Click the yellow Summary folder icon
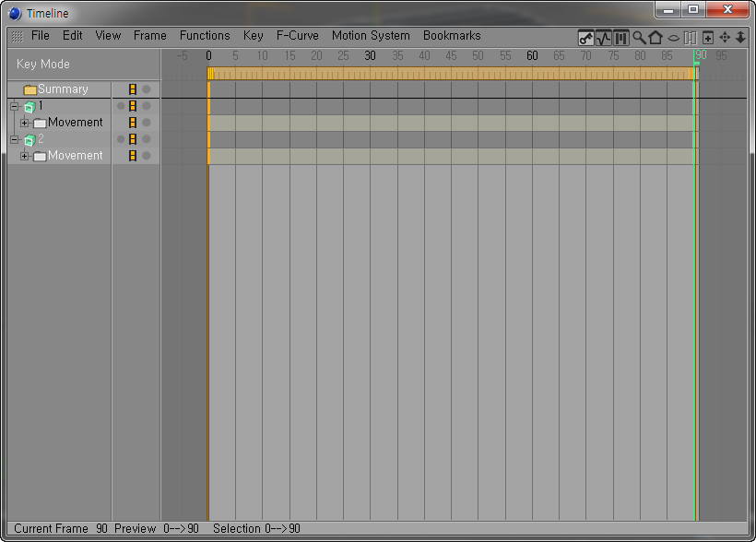 (30, 89)
